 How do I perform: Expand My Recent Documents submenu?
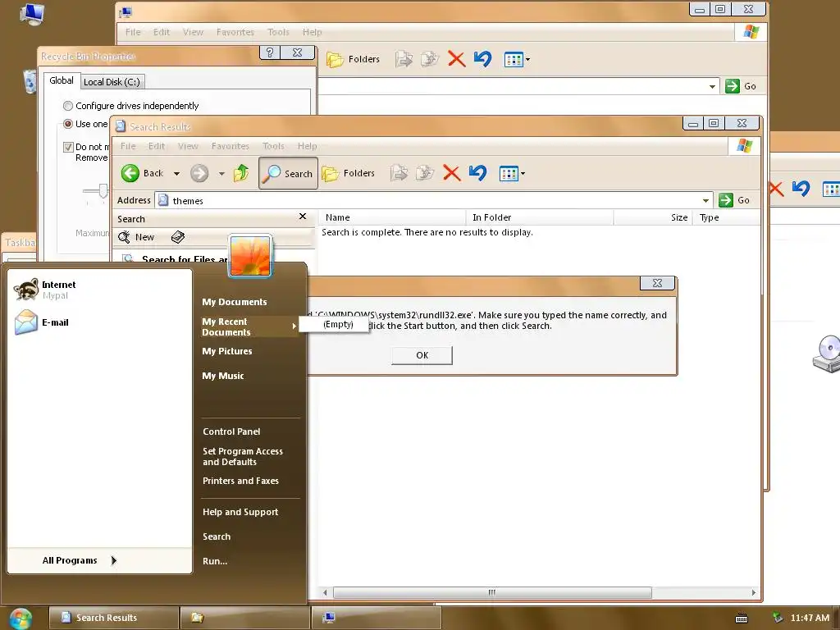click(x=249, y=326)
